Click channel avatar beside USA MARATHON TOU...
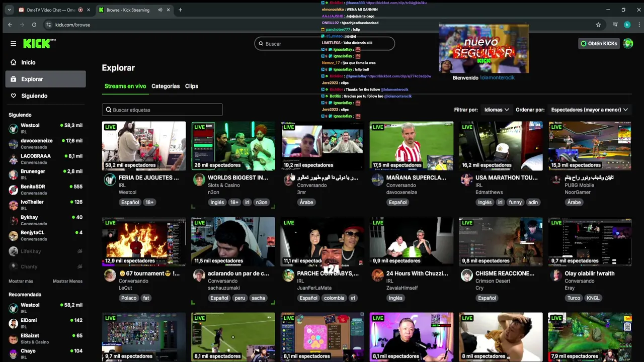Viewport: 644px width, 362px height. tap(467, 179)
